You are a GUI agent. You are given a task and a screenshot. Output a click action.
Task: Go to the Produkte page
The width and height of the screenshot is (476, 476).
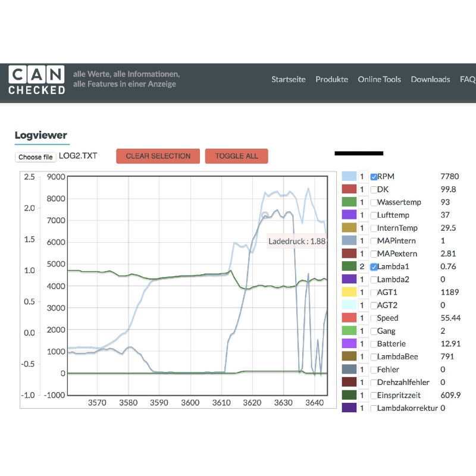point(331,79)
